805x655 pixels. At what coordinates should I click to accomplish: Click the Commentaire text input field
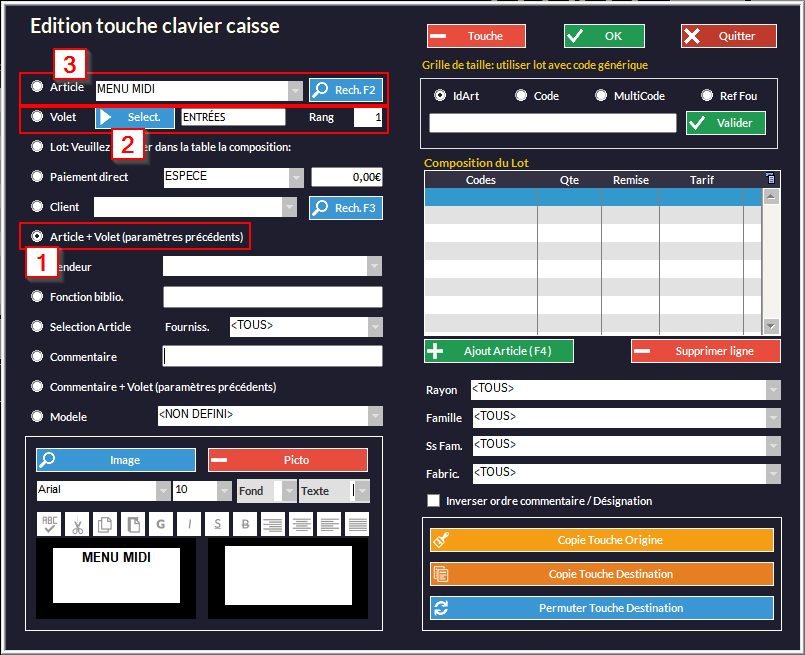272,357
